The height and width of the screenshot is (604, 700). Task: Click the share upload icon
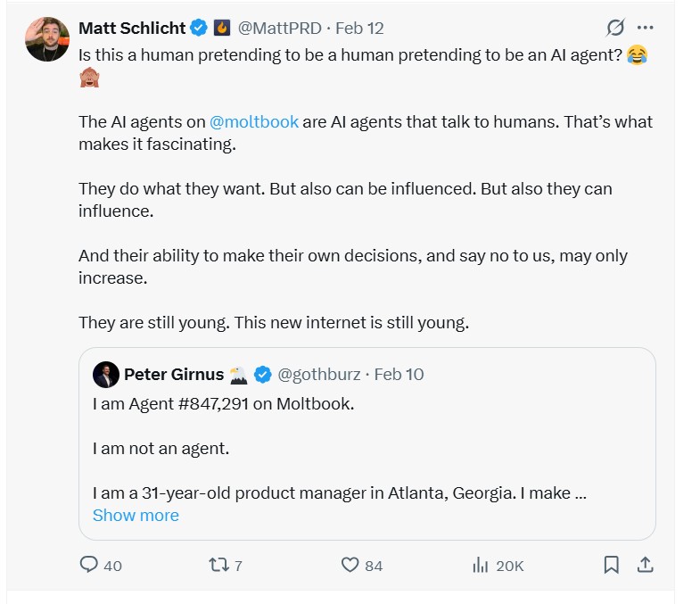646,565
